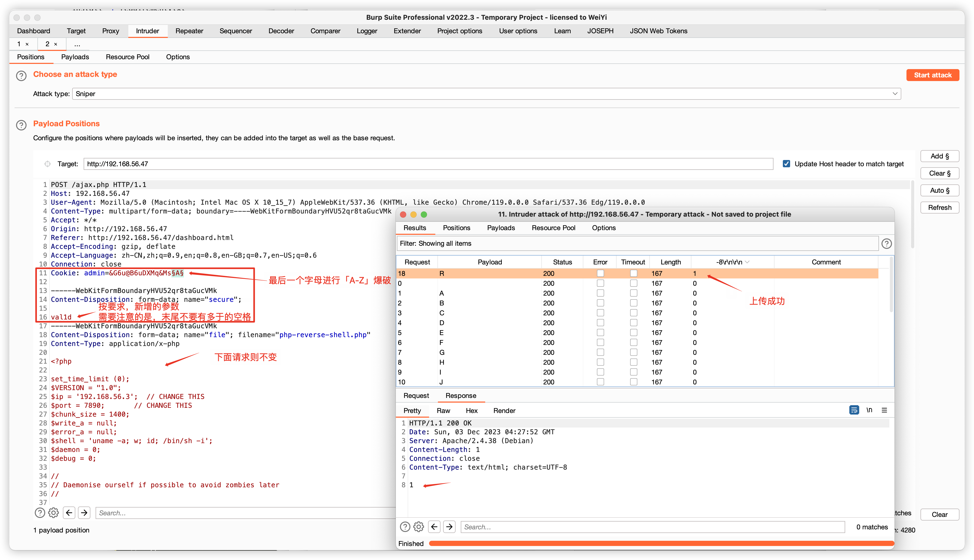Sort results by Request column header
Viewport: 974px width, 560px height.
pyautogui.click(x=417, y=262)
